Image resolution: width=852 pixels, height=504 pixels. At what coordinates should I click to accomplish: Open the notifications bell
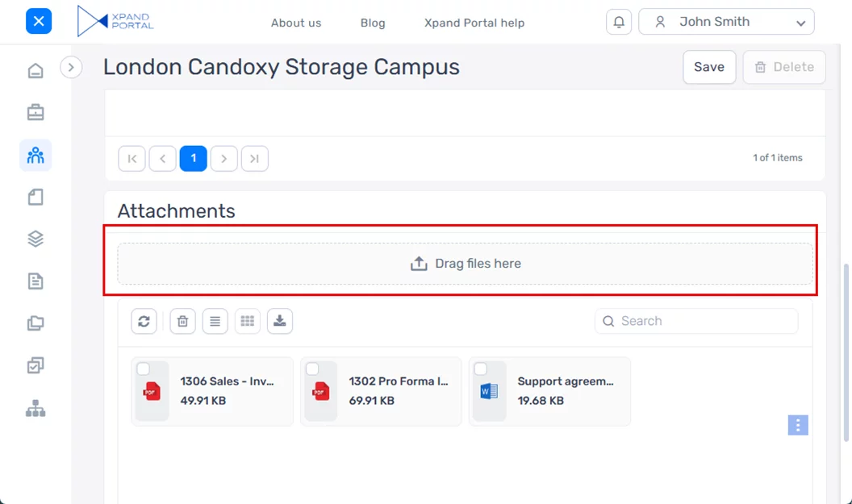point(619,23)
